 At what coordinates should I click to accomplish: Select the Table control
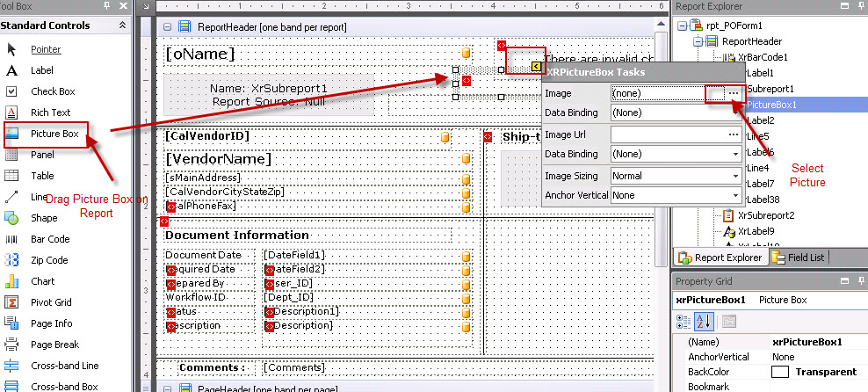pos(42,176)
